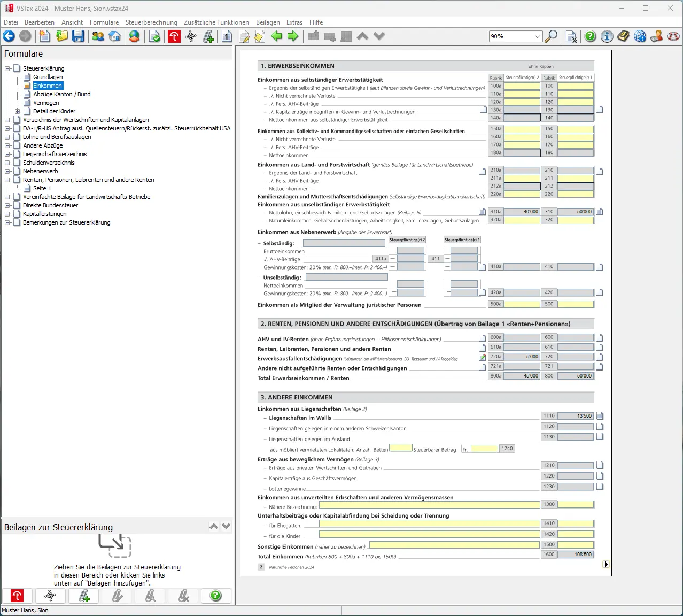The width and height of the screenshot is (683, 616).
Task: Click the red T button in bottom panel
Action: 17,596
